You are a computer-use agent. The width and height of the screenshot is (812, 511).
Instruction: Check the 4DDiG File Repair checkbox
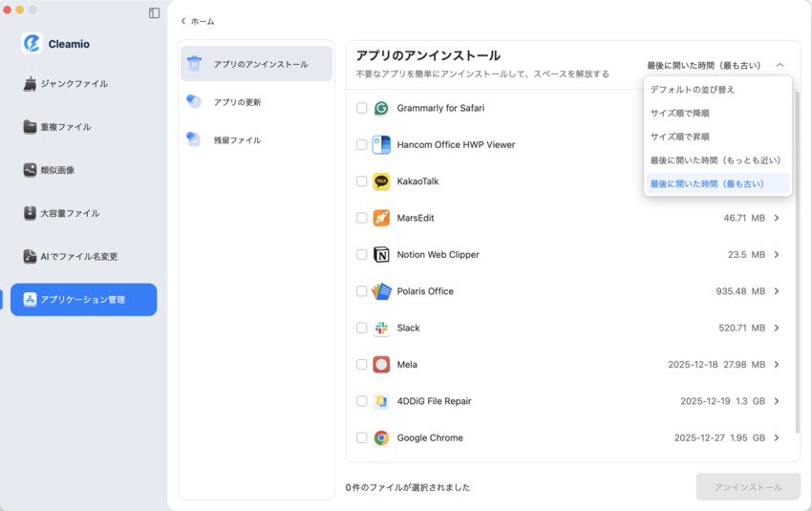pyautogui.click(x=361, y=401)
